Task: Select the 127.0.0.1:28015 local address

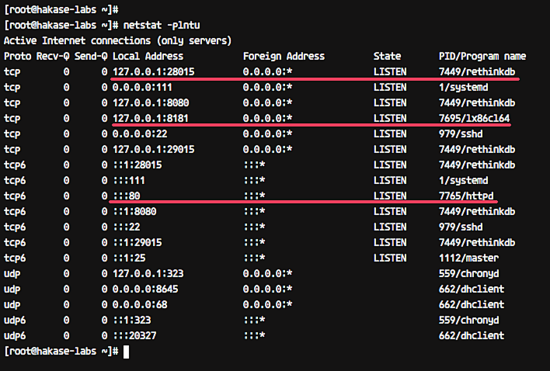Action: (154, 72)
